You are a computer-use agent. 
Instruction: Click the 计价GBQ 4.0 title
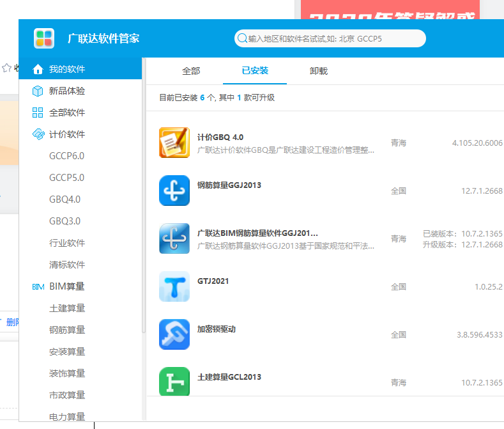point(220,137)
